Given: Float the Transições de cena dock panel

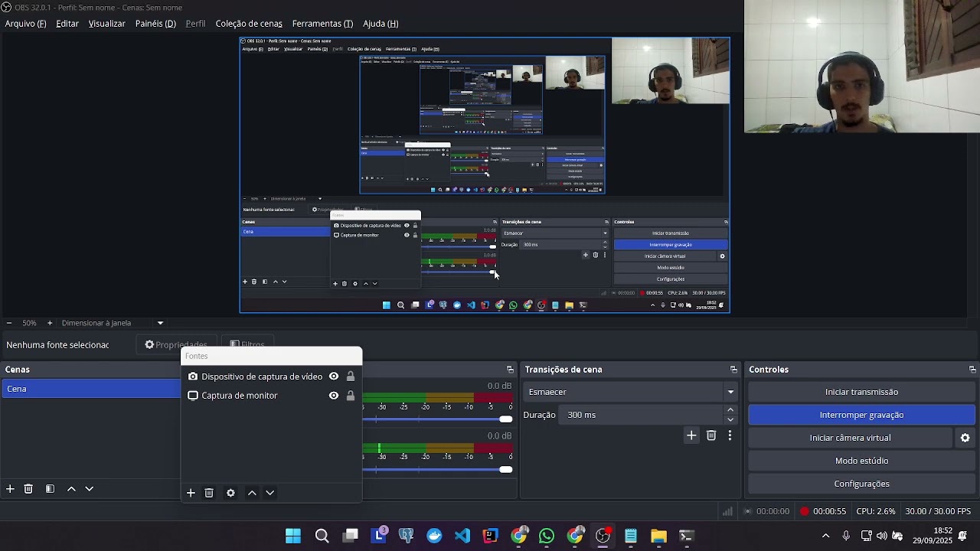Looking at the screenshot, I should [x=733, y=370].
